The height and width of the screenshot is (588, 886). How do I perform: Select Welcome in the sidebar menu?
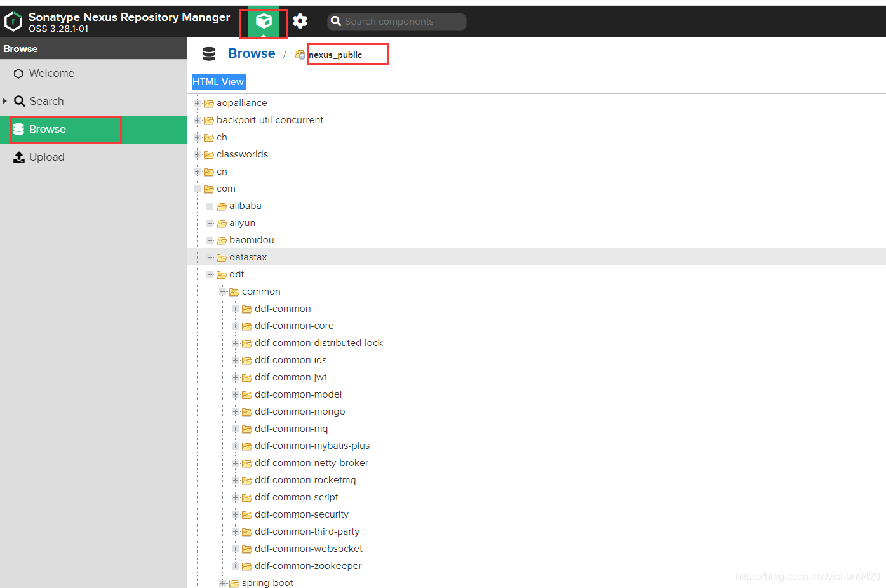93,74
